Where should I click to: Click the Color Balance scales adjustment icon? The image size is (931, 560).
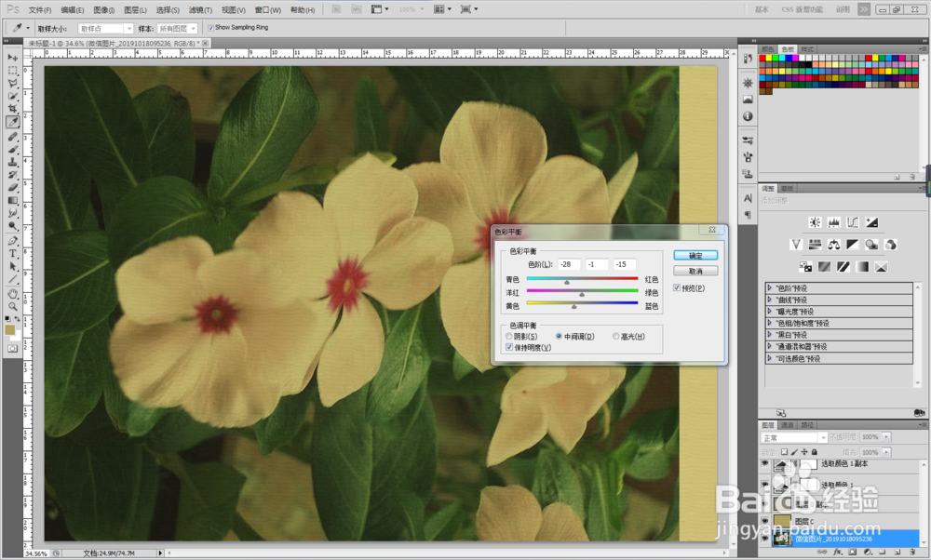834,245
